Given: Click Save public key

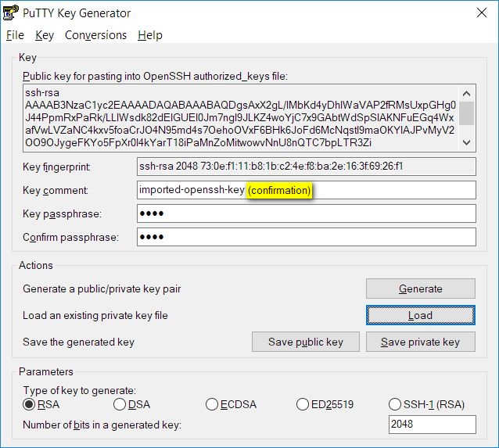Looking at the screenshot, I should pyautogui.click(x=305, y=342).
